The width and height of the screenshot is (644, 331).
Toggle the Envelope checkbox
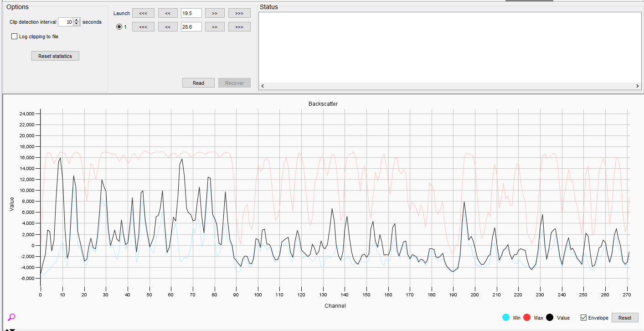[583, 318]
